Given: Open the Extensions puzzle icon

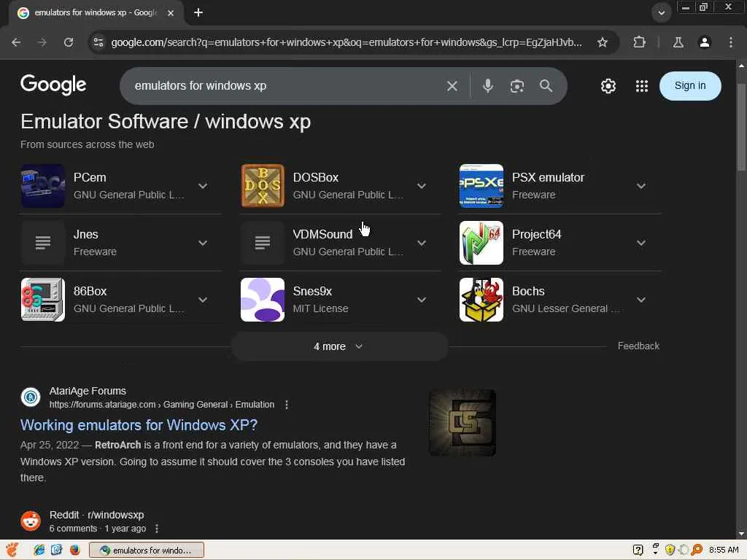Looking at the screenshot, I should click(639, 42).
